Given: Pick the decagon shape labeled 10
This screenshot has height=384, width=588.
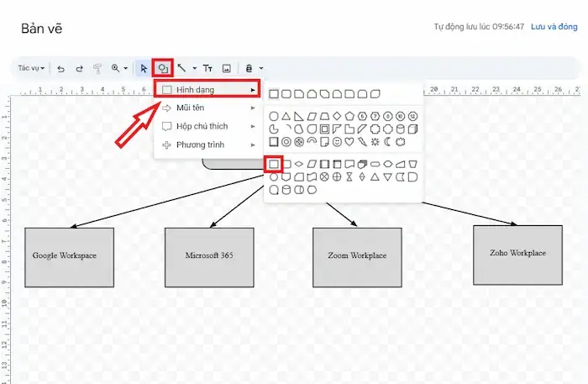Looking at the screenshot, I should 400,116.
